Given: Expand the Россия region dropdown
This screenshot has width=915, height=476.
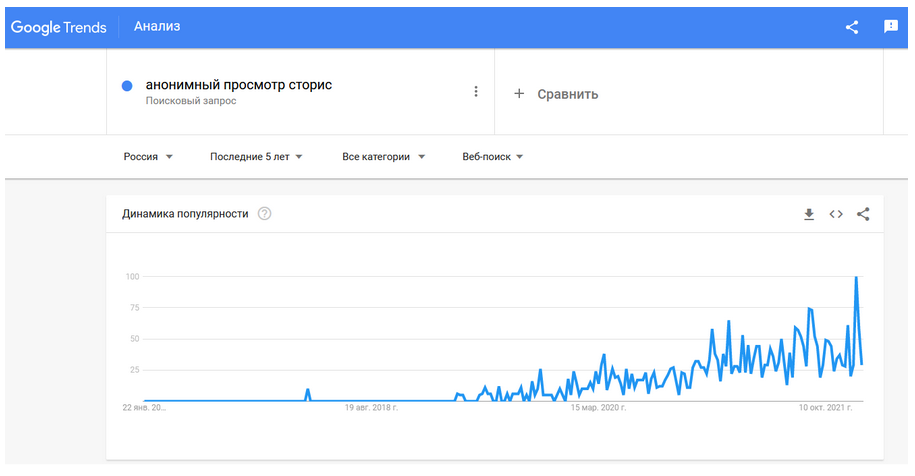Looking at the screenshot, I should click(x=148, y=157).
